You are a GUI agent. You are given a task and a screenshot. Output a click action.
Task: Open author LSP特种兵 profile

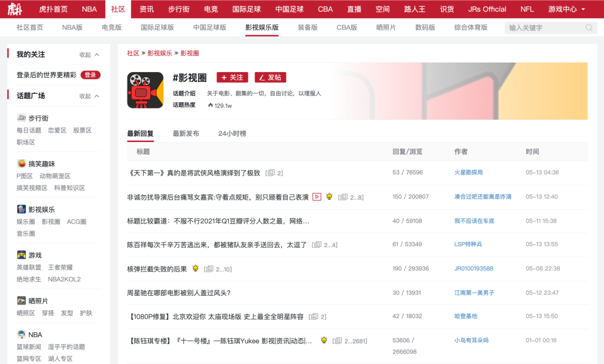point(468,244)
